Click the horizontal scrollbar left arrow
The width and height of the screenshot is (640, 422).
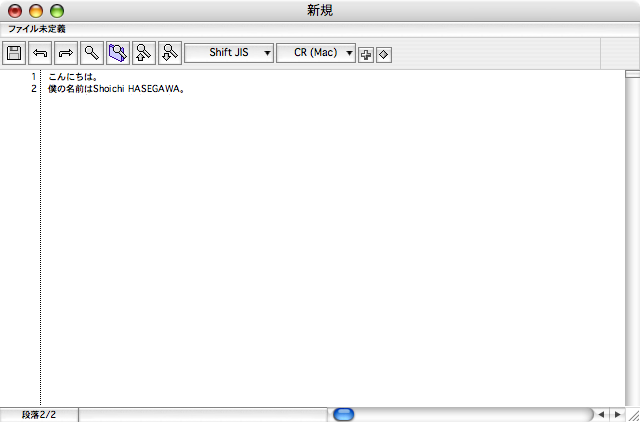point(601,415)
